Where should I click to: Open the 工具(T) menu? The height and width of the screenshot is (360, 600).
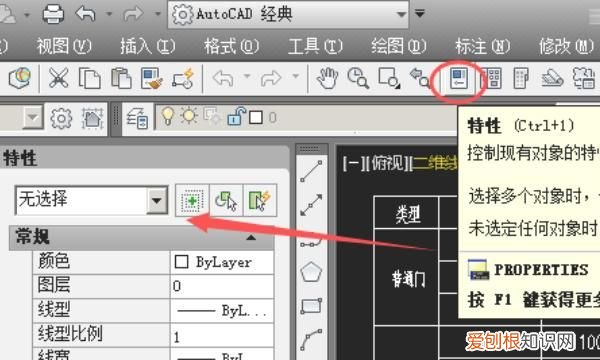tap(315, 46)
